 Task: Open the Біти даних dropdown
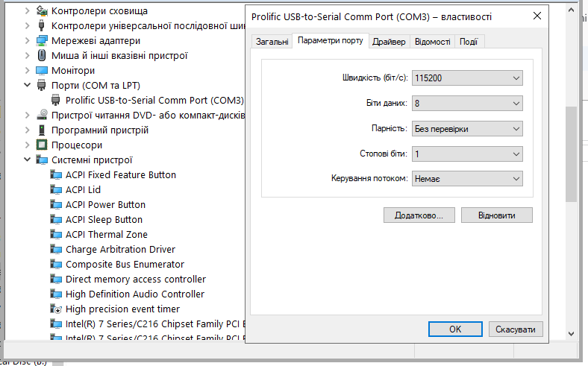[x=467, y=104]
